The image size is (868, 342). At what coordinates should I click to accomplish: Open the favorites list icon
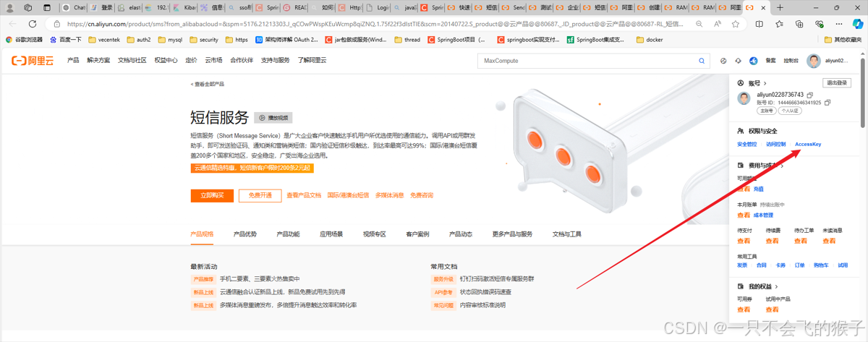pos(780,24)
